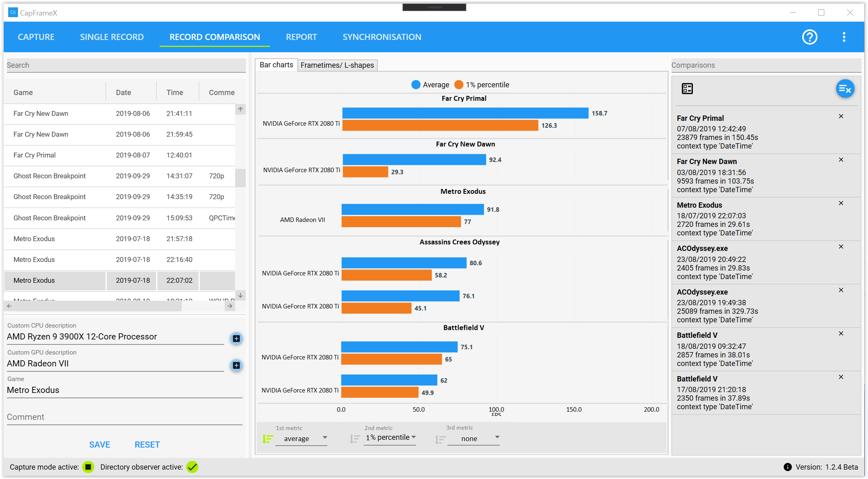
Task: Toggle the capture mode active indicator
Action: (88, 467)
